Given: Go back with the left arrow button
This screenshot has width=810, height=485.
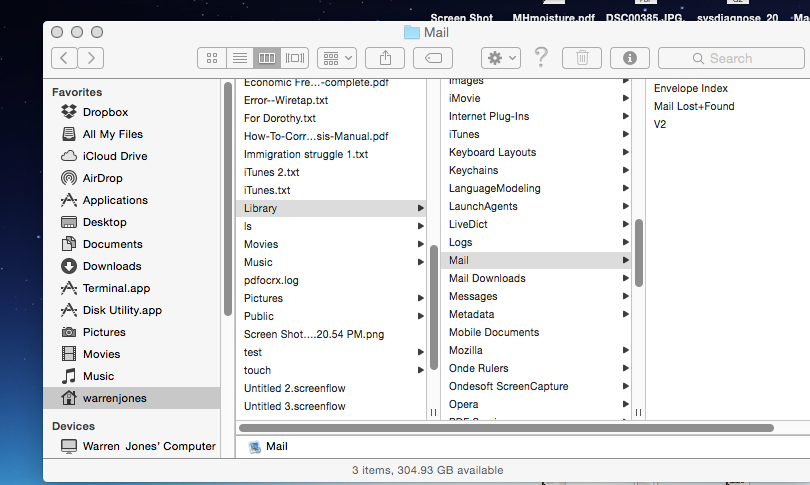Looking at the screenshot, I should (65, 58).
